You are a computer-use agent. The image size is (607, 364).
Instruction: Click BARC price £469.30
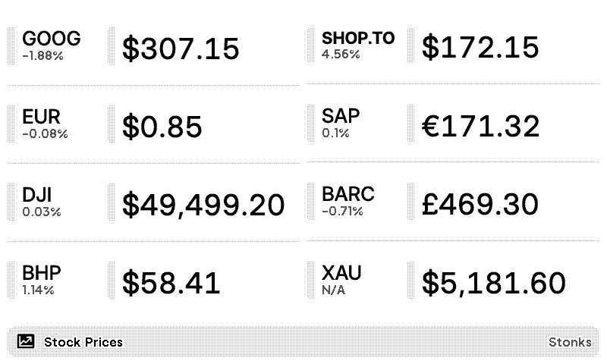pyautogui.click(x=480, y=204)
